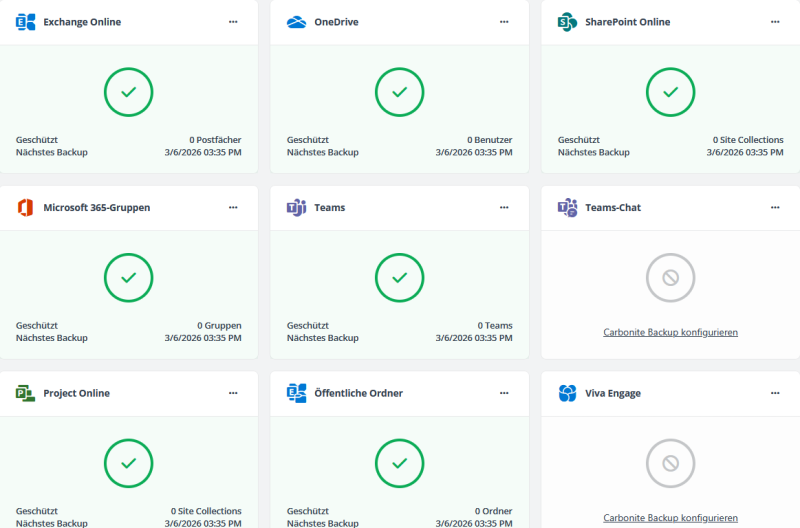Click the 0 Teams count
Image resolution: width=800 pixels, height=528 pixels.
pos(495,325)
